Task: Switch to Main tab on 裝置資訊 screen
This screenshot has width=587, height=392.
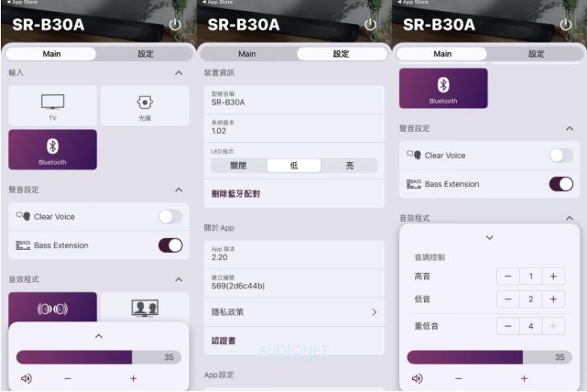Action: [x=247, y=54]
